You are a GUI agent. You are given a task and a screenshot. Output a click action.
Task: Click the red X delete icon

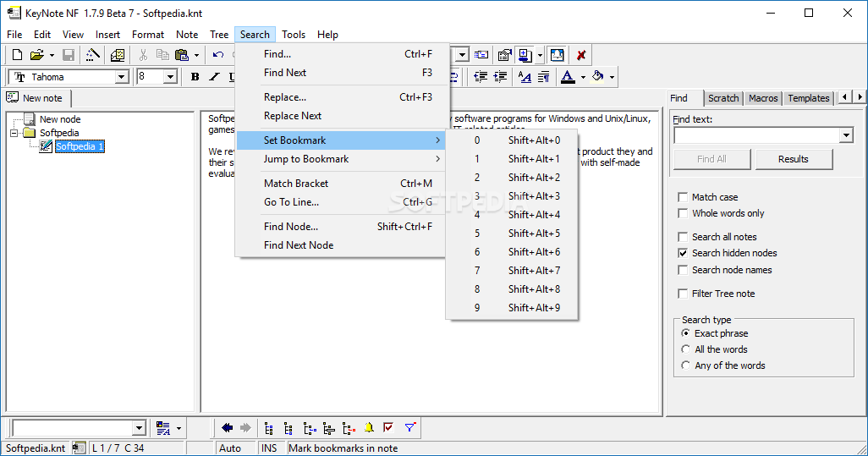tap(580, 55)
